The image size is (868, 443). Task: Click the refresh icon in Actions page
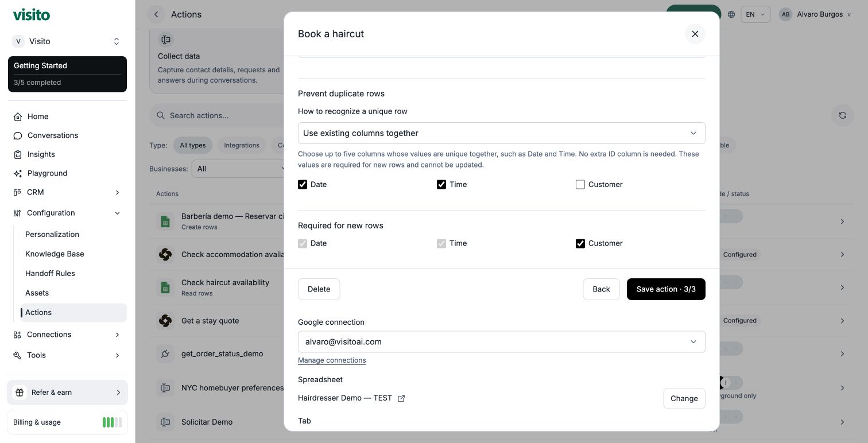click(842, 115)
